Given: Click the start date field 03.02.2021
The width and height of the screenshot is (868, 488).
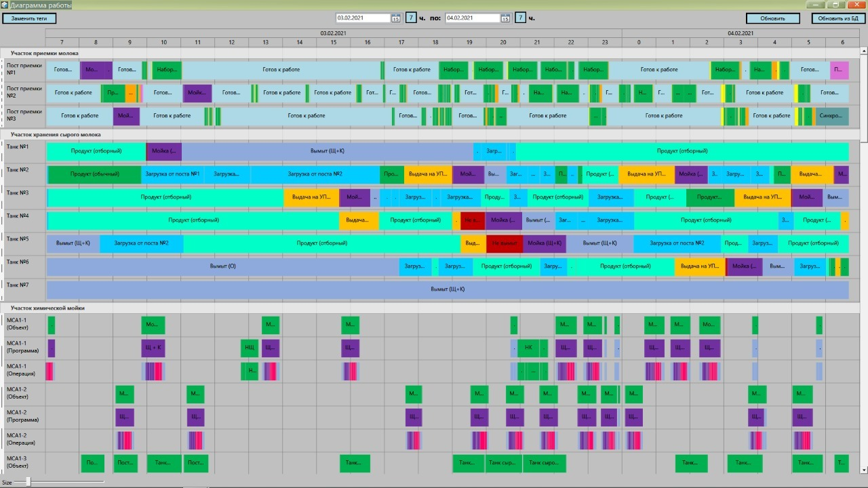Looking at the screenshot, I should [x=363, y=18].
